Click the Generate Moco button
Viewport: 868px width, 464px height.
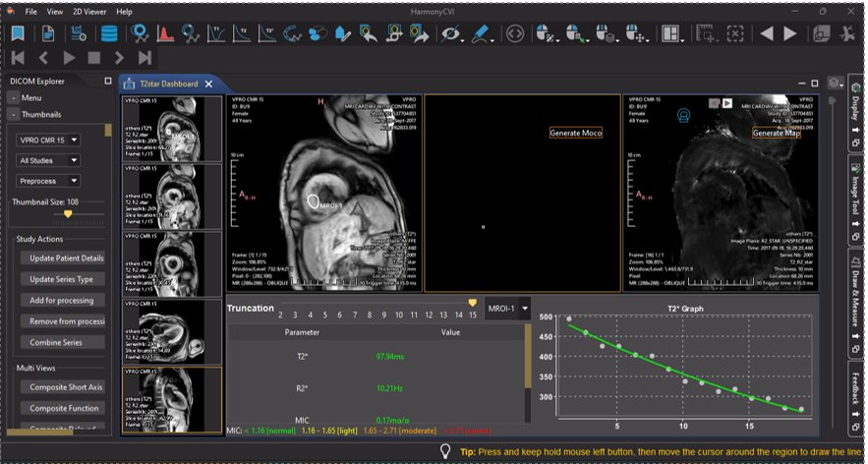point(576,133)
